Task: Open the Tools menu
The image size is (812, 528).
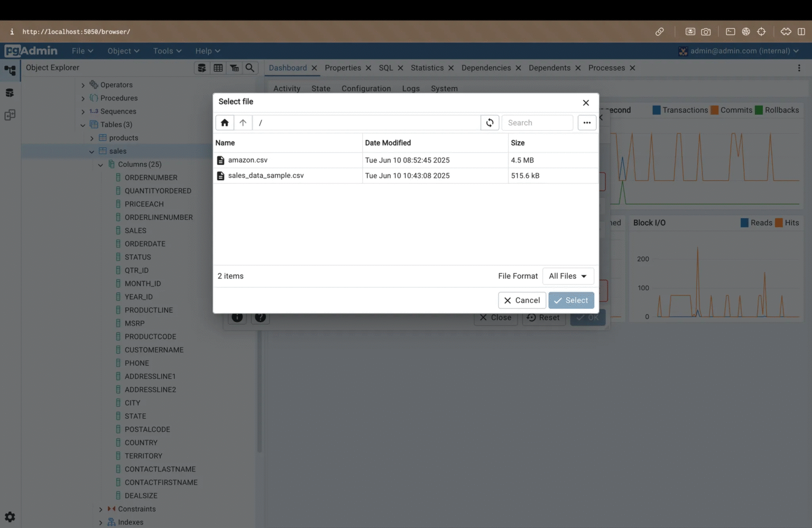Action: tap(167, 51)
